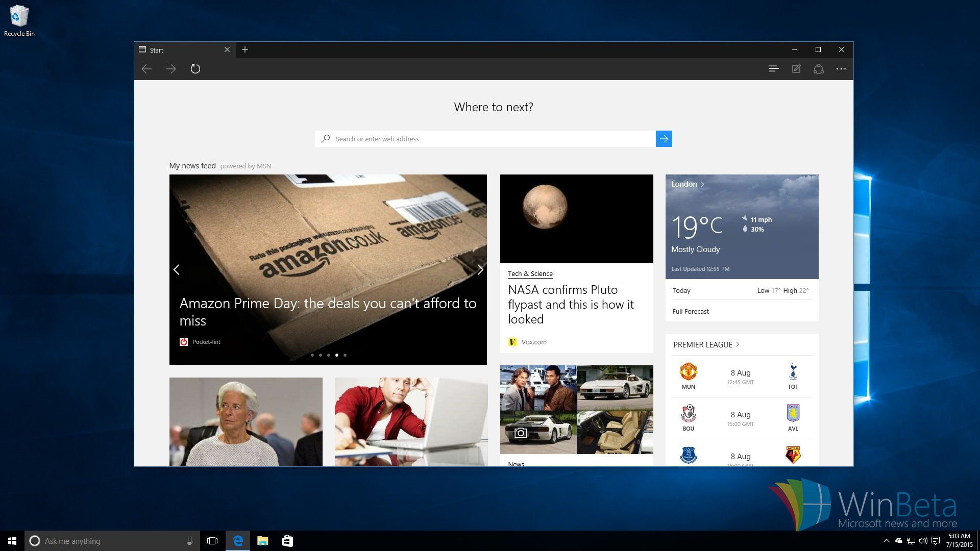The image size is (980, 551).
Task: Select the fifth carousel dot indicator
Action: (x=345, y=355)
